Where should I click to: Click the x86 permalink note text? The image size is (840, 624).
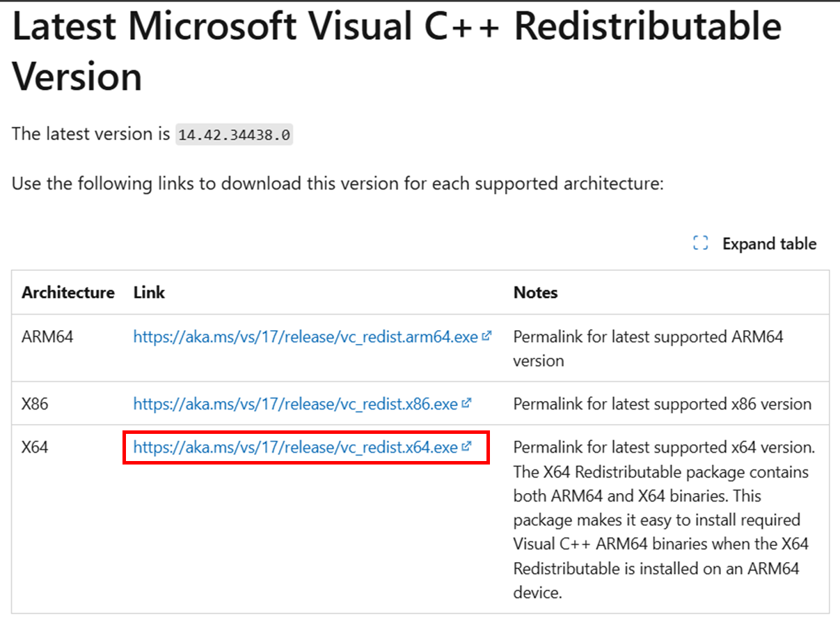(663, 404)
